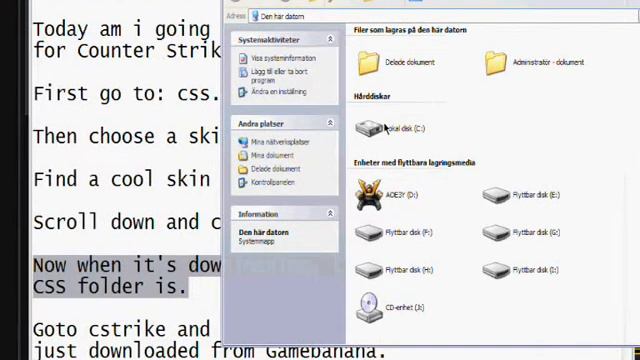
Task: Select the Flyttbar disk (I:) drive icon
Action: point(496,270)
